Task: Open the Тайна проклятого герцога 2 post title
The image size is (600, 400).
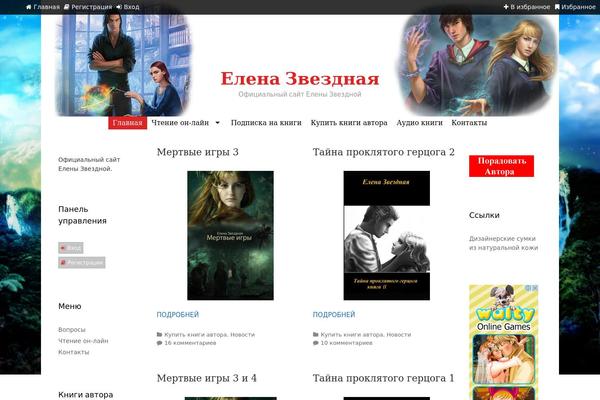Action: tap(384, 152)
